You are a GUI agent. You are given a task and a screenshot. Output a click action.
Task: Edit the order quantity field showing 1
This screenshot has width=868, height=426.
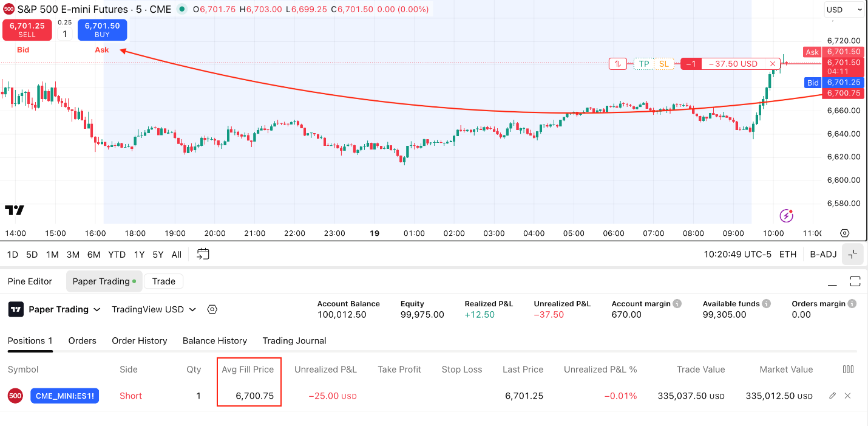click(65, 33)
